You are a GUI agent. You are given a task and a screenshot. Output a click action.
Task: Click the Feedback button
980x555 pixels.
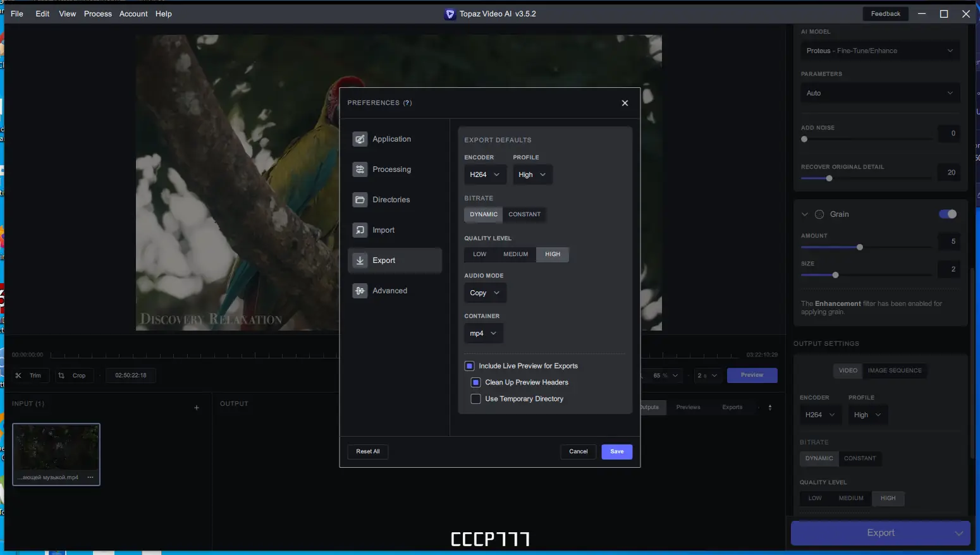pos(886,14)
